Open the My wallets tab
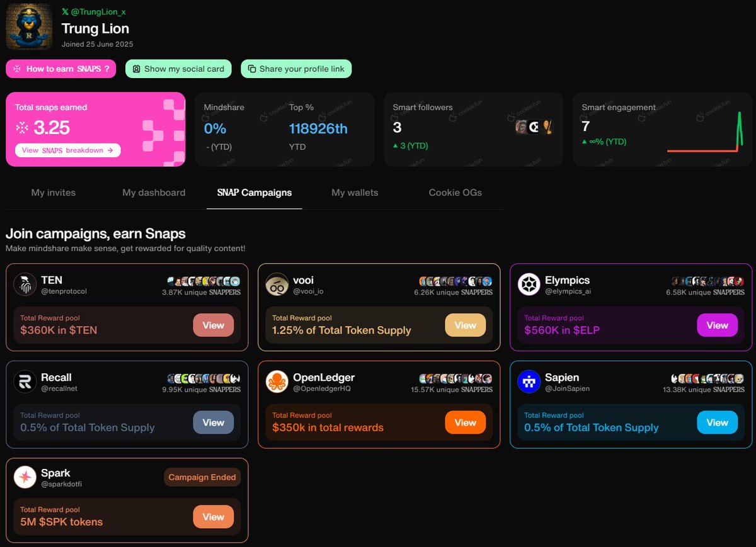Viewport: 756px width, 547px height. (x=355, y=193)
